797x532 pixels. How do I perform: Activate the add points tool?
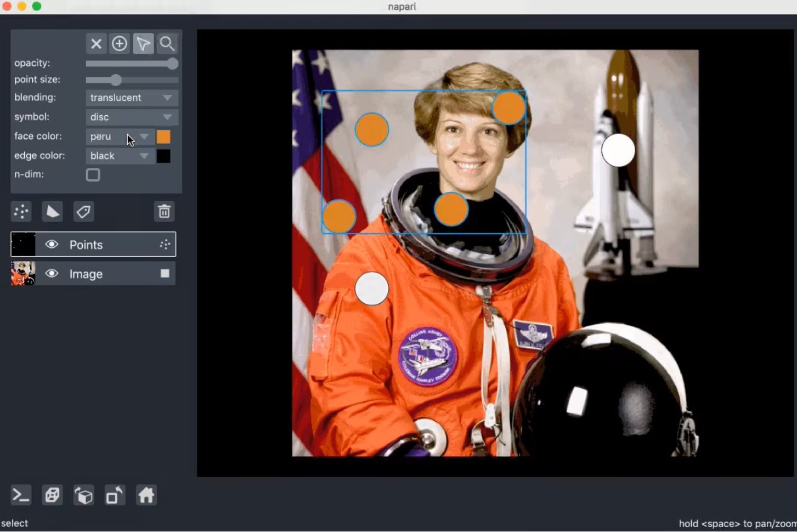(x=120, y=44)
